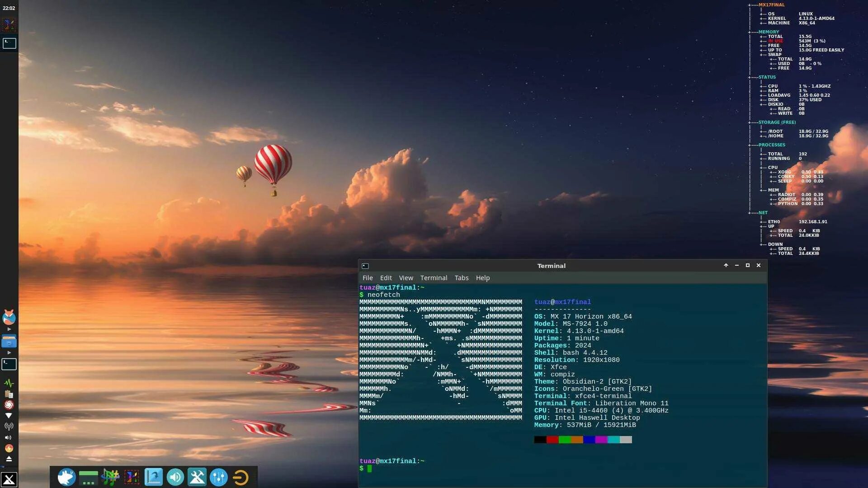Image resolution: width=868 pixels, height=488 pixels.
Task: Click the volume speaker tray icon
Action: point(9,437)
